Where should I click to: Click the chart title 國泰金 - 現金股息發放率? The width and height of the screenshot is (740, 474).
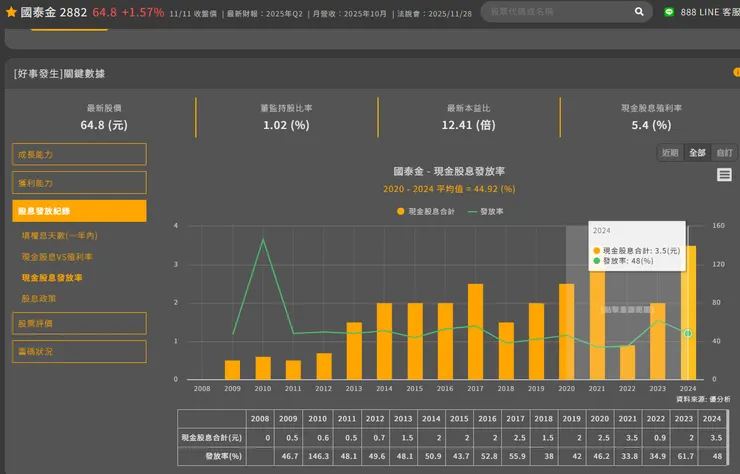click(449, 171)
